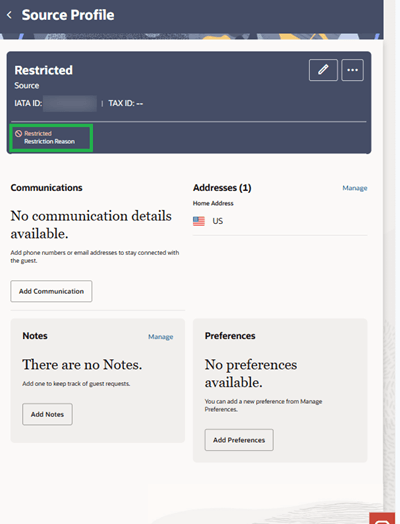Image resolution: width=400 pixels, height=524 pixels.
Task: Click the Source label under the profile name
Action: point(27,86)
